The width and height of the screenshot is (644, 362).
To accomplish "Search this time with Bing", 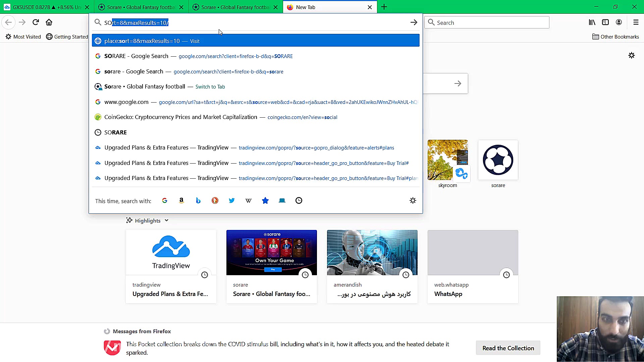I will [198, 200].
